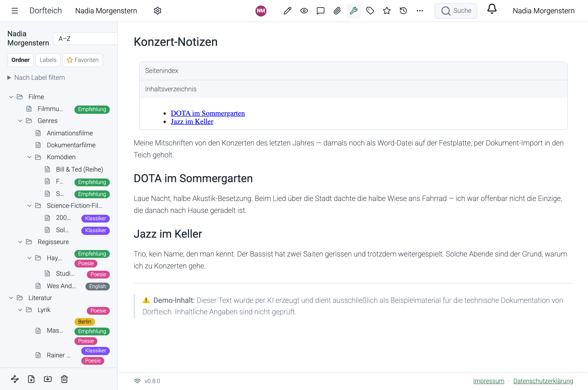Open the Bill & Ted (Reihe) page

click(x=79, y=169)
